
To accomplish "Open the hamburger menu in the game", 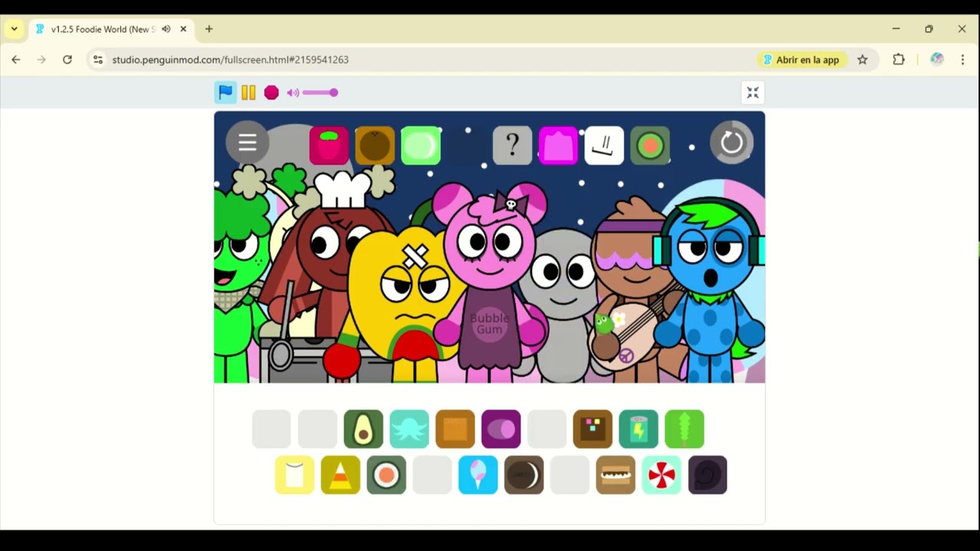I will click(247, 142).
